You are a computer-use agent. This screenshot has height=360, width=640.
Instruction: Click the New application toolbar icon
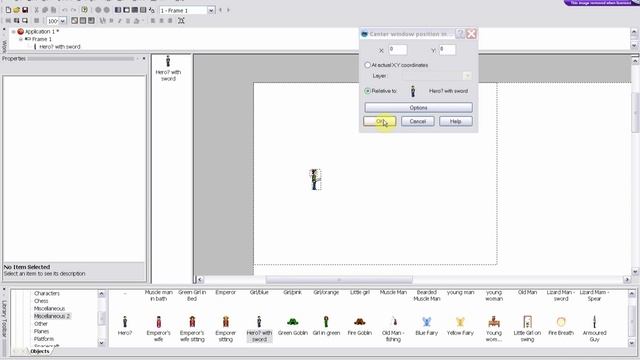(x=8, y=10)
